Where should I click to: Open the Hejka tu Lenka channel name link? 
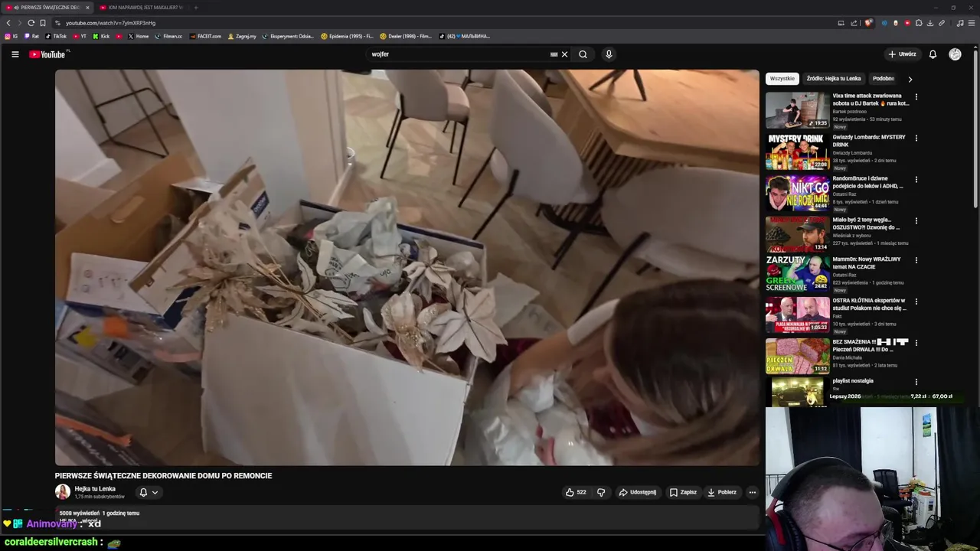click(x=95, y=489)
